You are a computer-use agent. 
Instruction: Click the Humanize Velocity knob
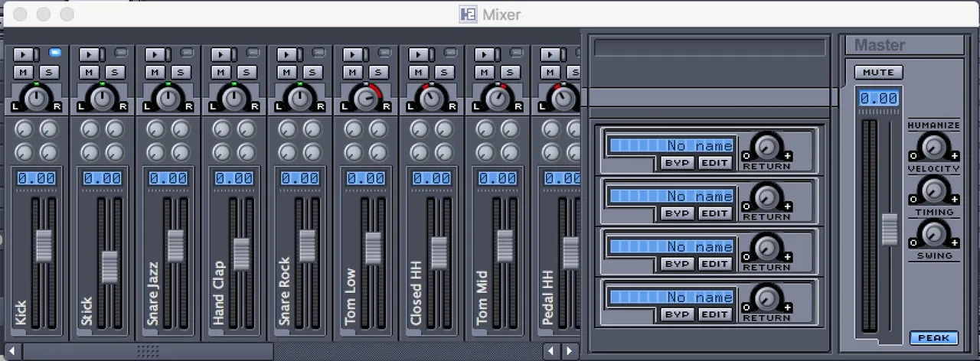[933, 146]
